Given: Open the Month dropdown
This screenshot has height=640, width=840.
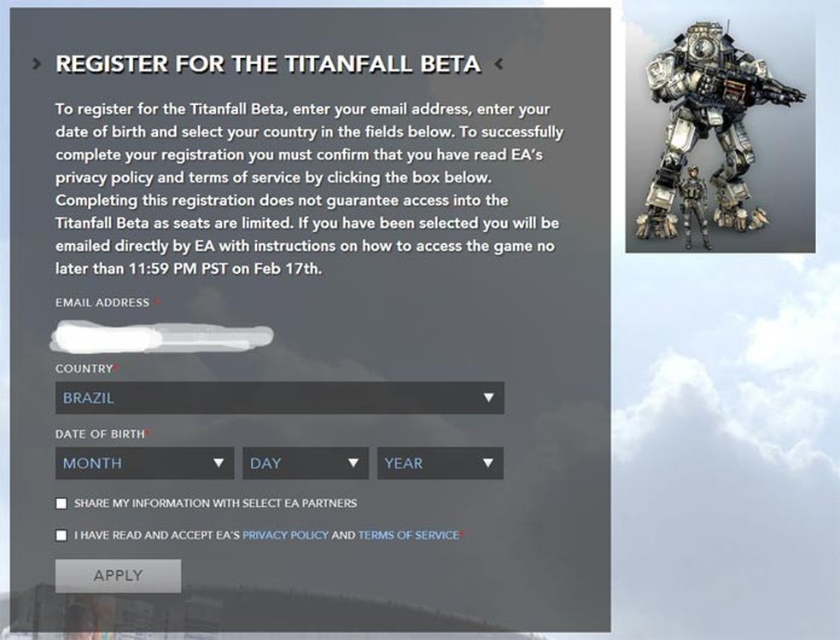Looking at the screenshot, I should click(x=144, y=463).
